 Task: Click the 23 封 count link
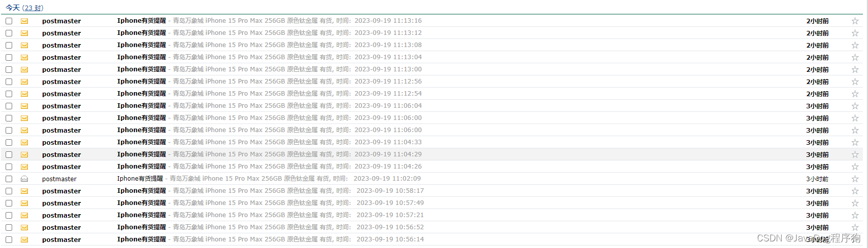(33, 8)
